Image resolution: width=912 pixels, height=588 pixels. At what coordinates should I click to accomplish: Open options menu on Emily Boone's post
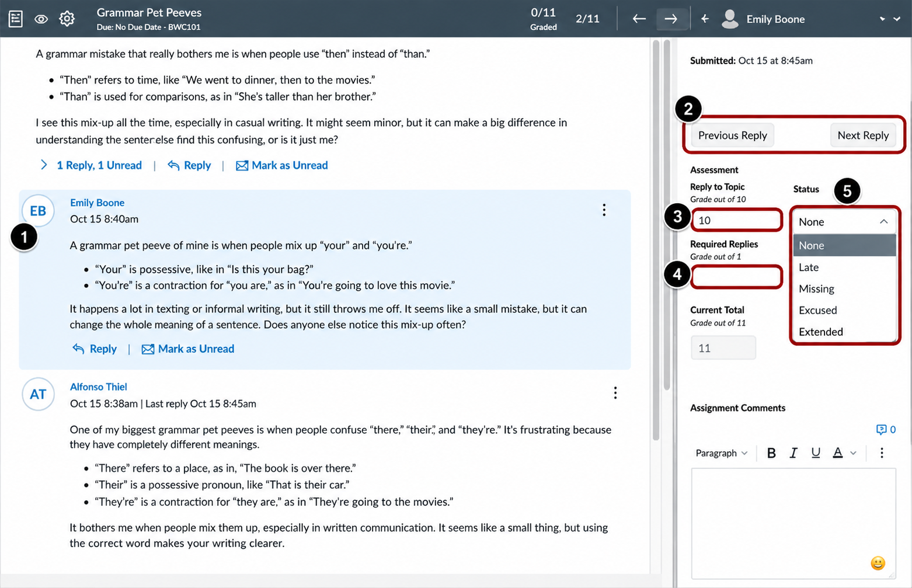[604, 210]
